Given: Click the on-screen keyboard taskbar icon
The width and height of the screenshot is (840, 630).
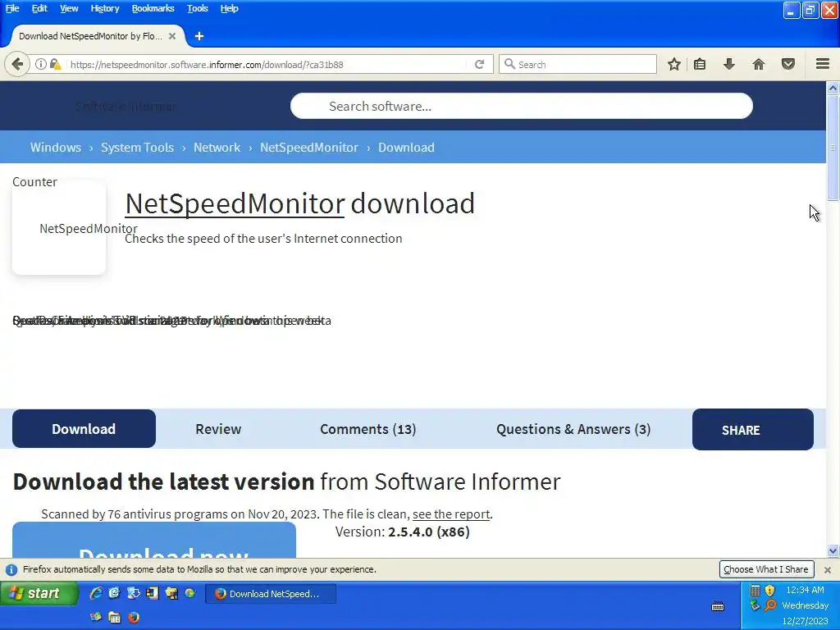Looking at the screenshot, I should 718,606.
